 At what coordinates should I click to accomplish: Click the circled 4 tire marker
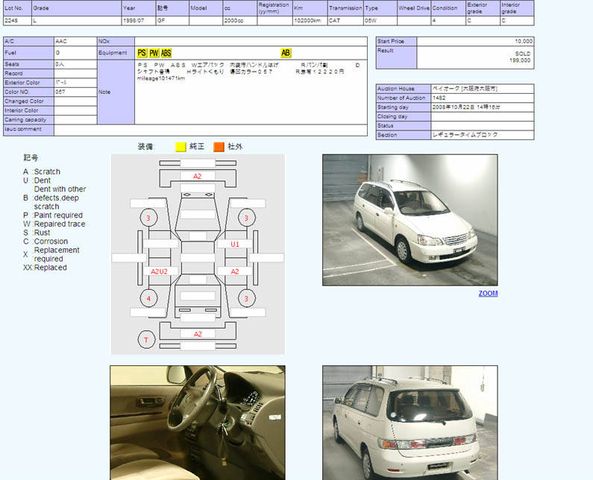point(149,298)
